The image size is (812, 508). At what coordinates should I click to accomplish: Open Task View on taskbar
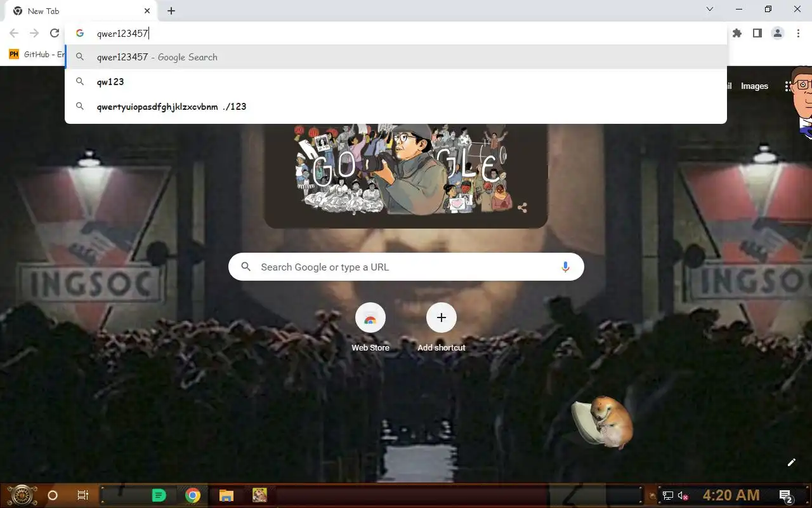pos(83,495)
